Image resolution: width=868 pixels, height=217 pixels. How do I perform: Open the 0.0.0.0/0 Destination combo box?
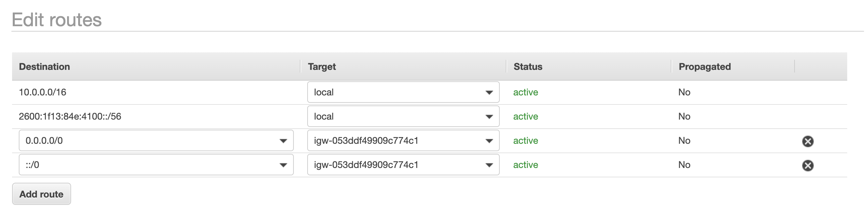156,141
